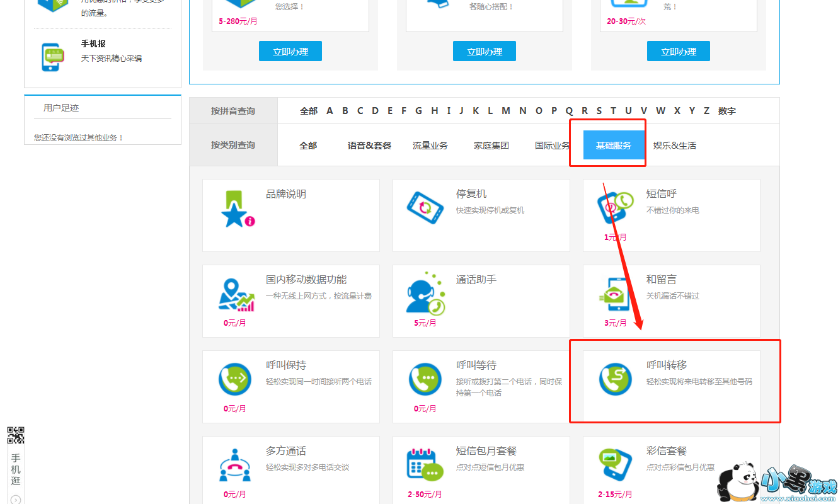Screen dimensions: 838x504
Task: Filter services by letter K
Action: (476, 111)
